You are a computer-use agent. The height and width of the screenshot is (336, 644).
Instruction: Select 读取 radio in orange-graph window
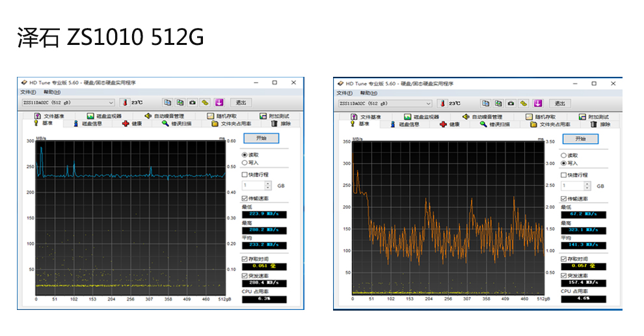pos(563,156)
